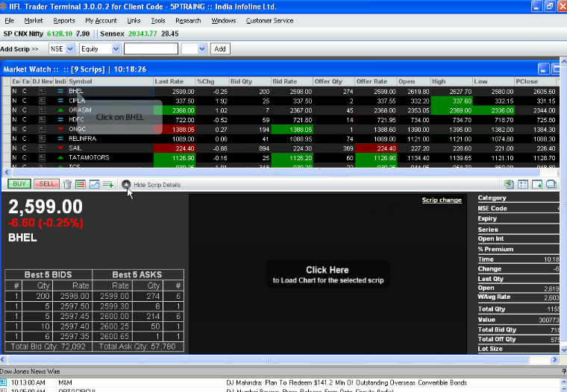Screen dimensions: 567x392
Task: Click the delete scrip trash icon
Action: pos(68,184)
